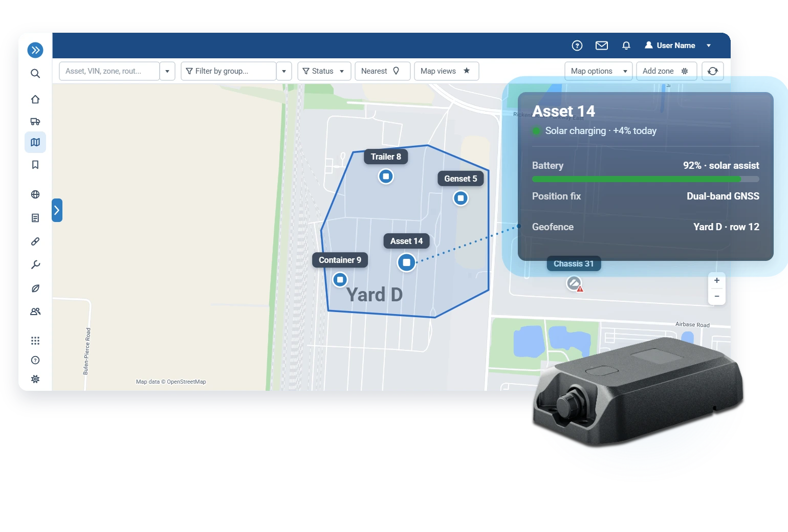Select the map icon in sidebar
The image size is (788, 532).
pyautogui.click(x=35, y=142)
